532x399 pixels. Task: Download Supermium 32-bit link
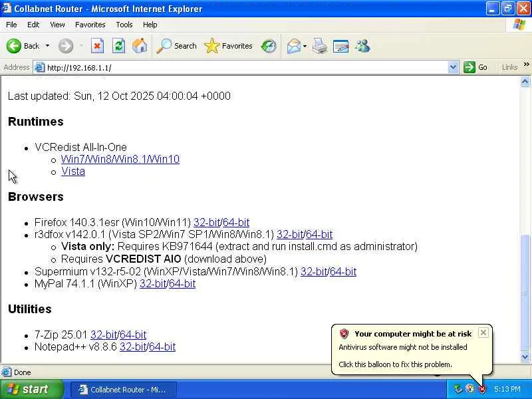pos(314,271)
